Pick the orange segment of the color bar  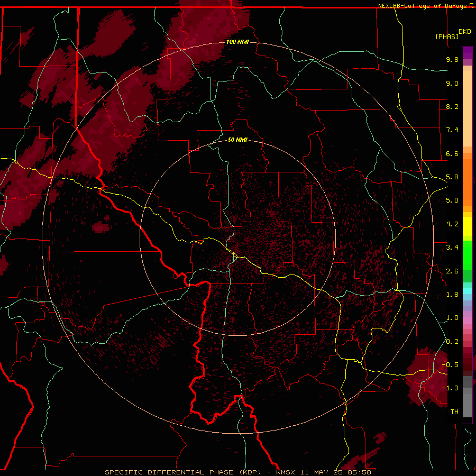(467, 183)
